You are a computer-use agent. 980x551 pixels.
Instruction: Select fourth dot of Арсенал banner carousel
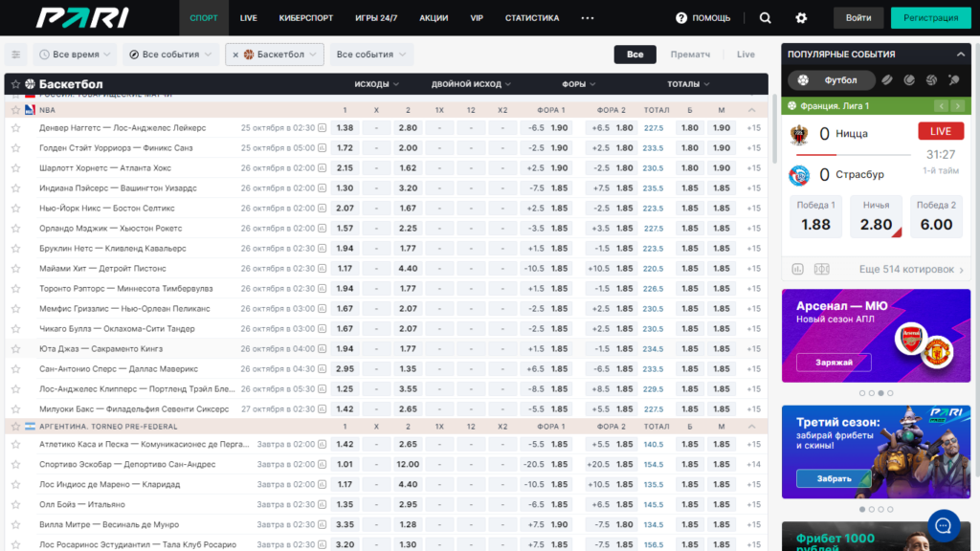pyautogui.click(x=890, y=393)
